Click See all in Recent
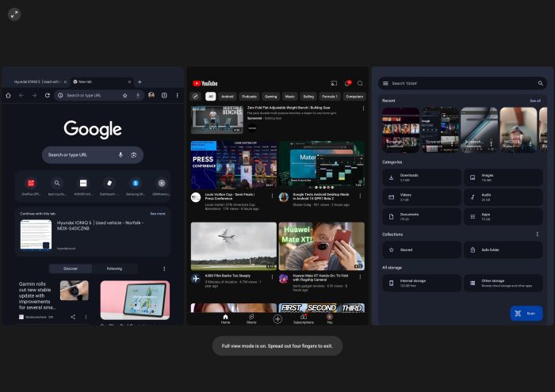 pos(535,101)
